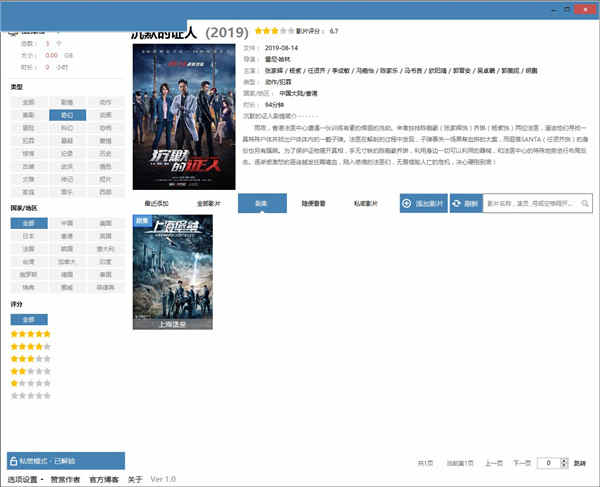Open the 选项设置 dropdown menu
This screenshot has width=600, height=487.
[x=25, y=479]
